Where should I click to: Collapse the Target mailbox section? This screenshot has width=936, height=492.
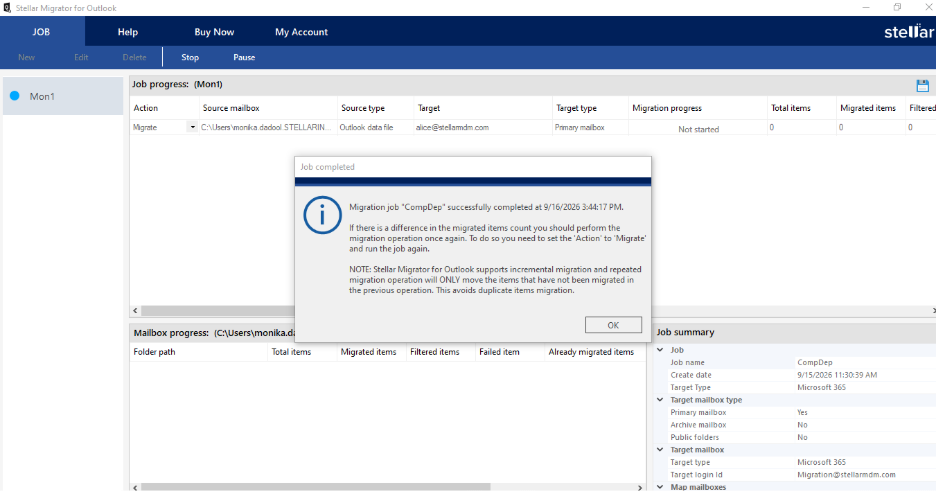click(x=660, y=450)
